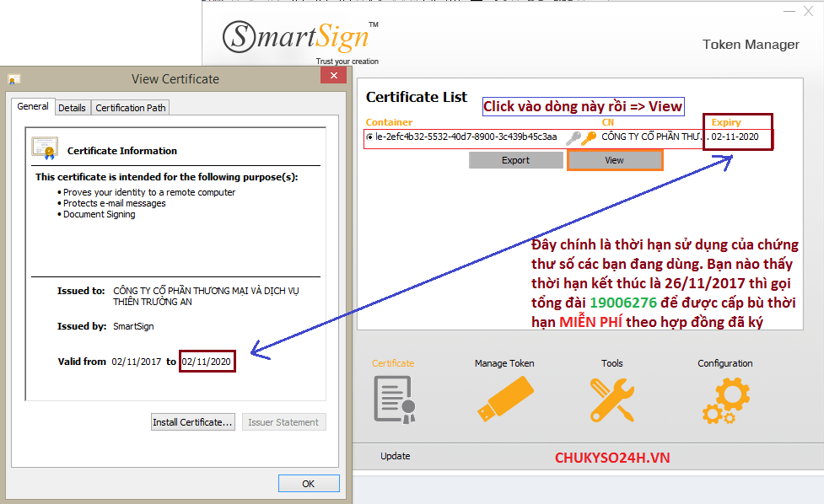Open Manage Token USB icon

(504, 399)
